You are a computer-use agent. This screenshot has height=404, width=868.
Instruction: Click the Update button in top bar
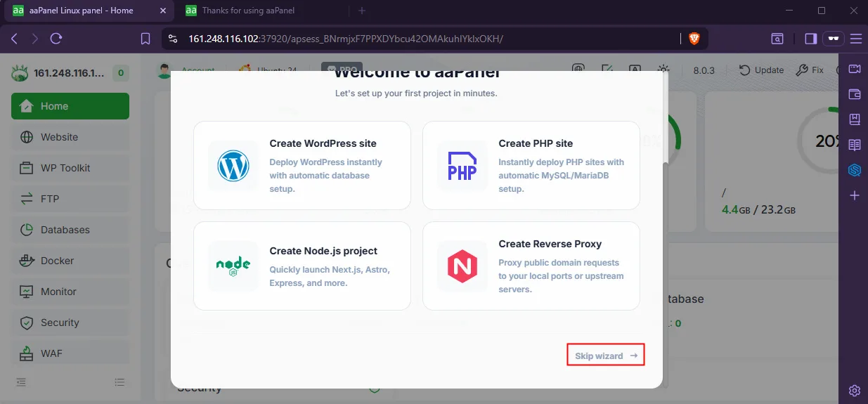(761, 70)
